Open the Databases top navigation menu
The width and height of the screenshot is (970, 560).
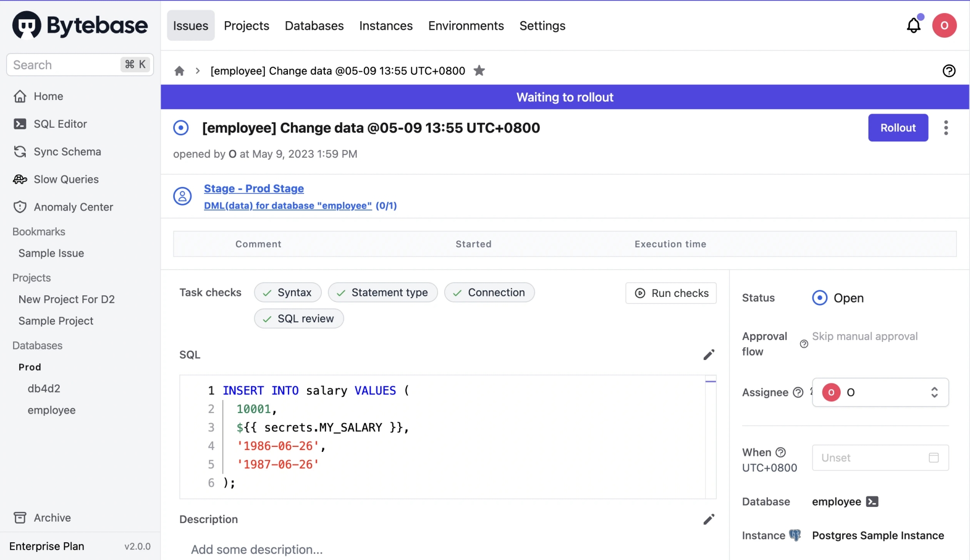click(314, 25)
